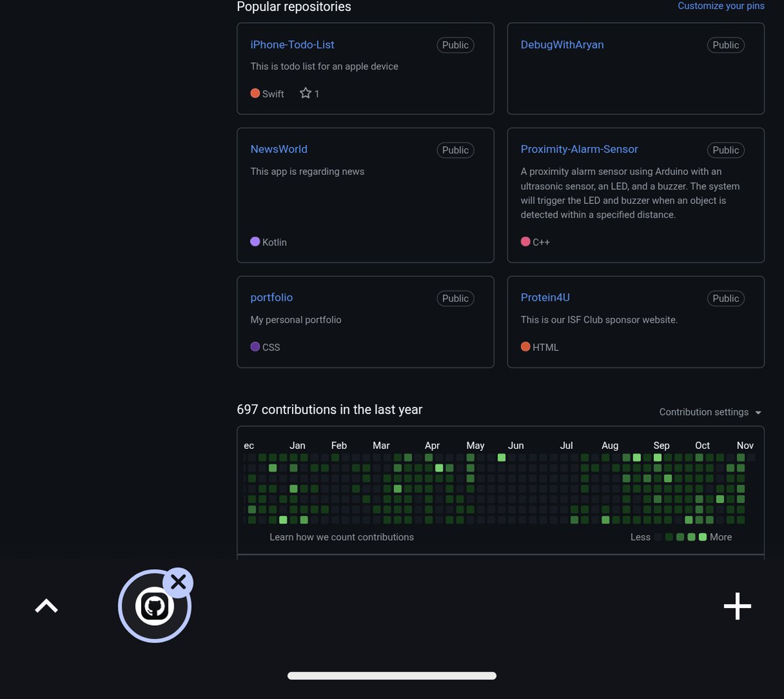This screenshot has width=784, height=699.
Task: Click Customize your pins link
Action: click(721, 6)
